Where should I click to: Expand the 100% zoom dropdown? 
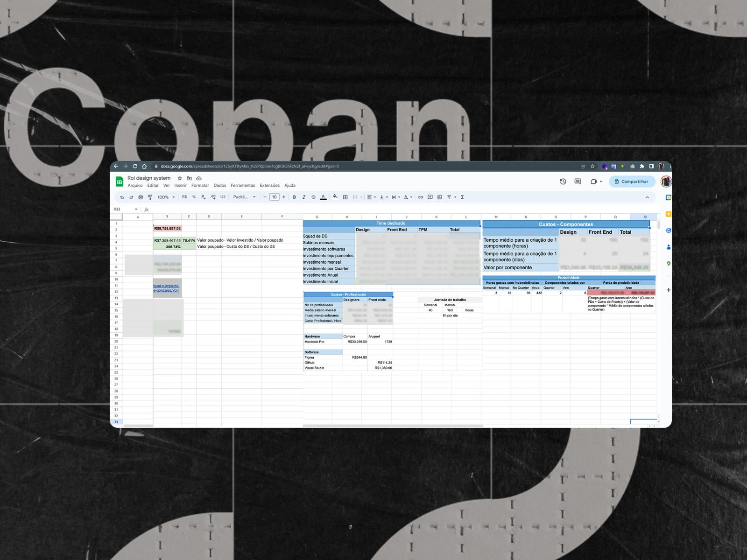166,197
